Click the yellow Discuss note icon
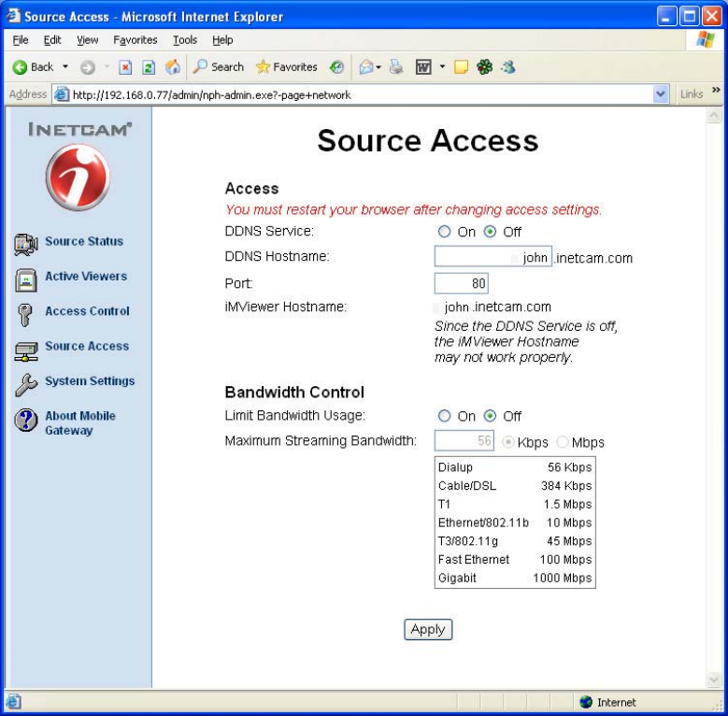 [x=461, y=68]
